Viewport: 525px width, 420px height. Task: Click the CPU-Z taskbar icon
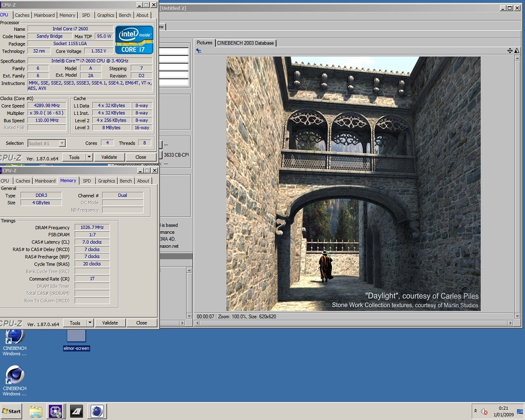[55, 411]
